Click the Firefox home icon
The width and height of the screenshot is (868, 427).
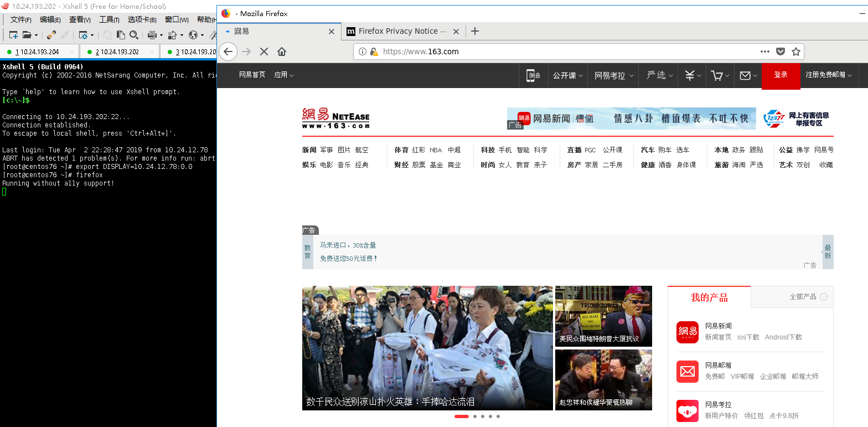(282, 52)
